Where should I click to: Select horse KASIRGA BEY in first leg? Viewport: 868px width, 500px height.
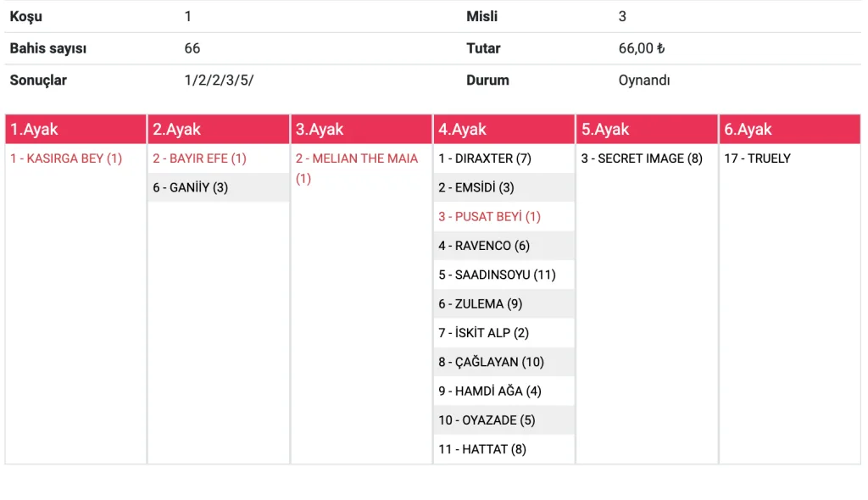click(66, 158)
